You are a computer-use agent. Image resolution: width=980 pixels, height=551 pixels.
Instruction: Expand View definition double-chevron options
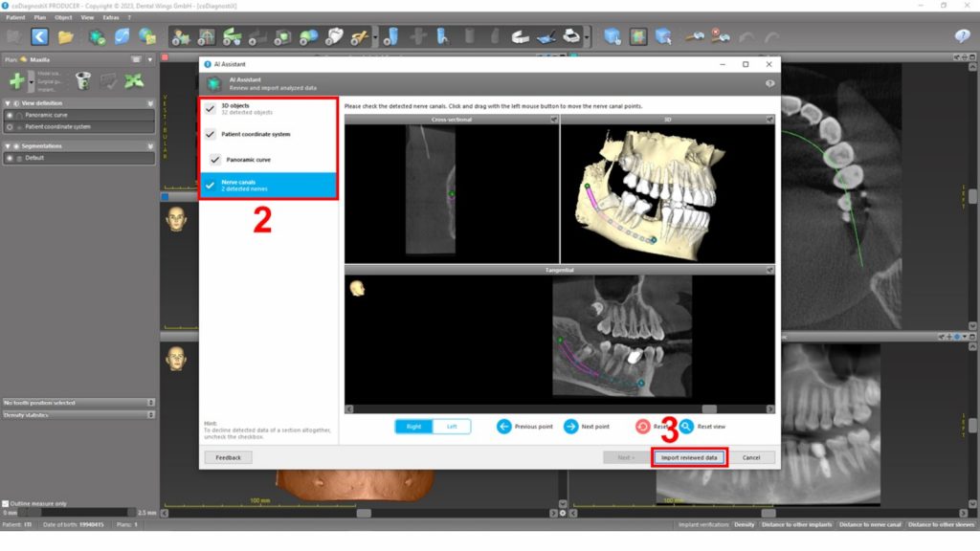tap(150, 103)
